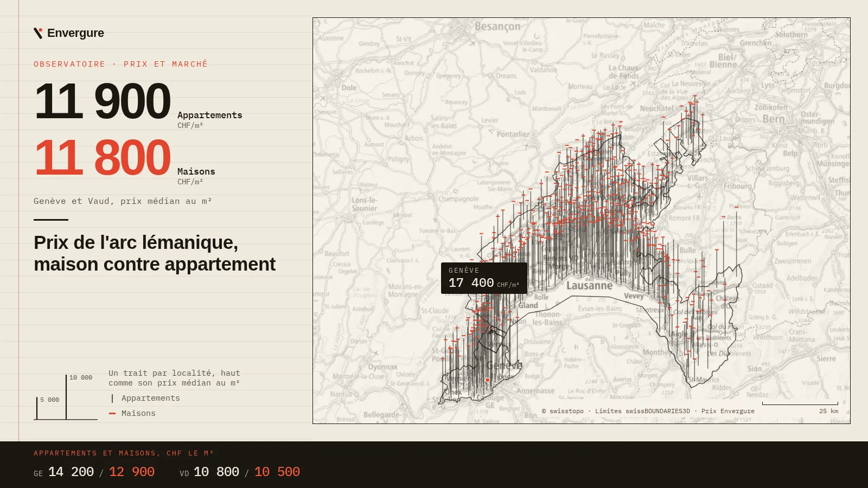Click the title 'Prix de l'arc lémanique'
The width and height of the screenshot is (868, 488).
[x=136, y=242]
